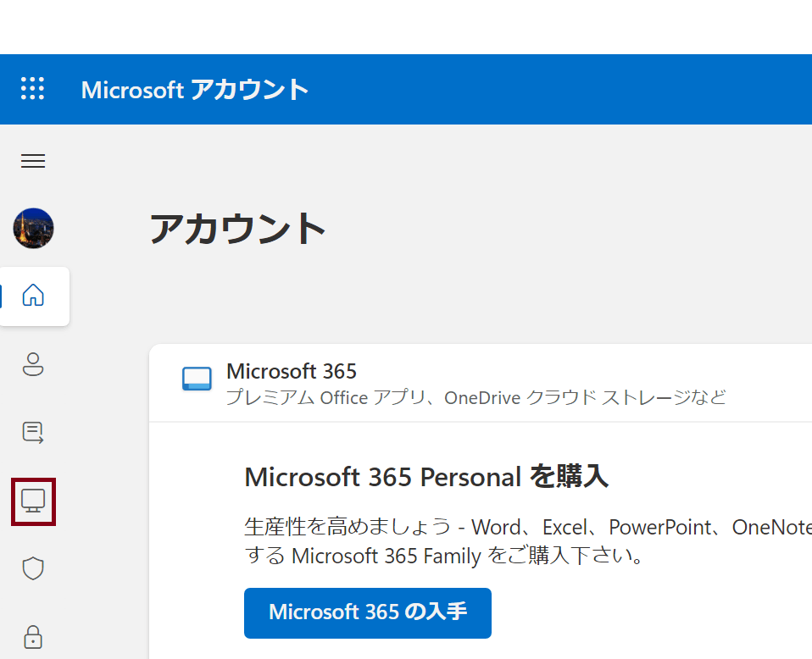Open the Devices monitor icon

33,501
